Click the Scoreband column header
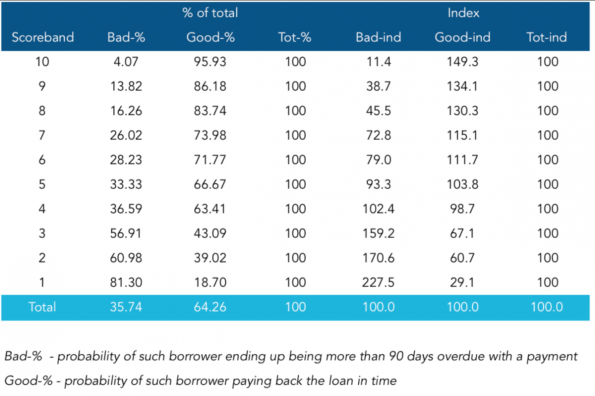The image size is (595, 396). (x=42, y=37)
